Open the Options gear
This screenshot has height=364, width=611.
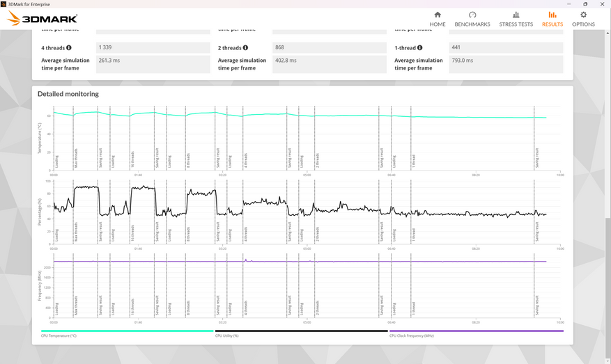(x=583, y=19)
